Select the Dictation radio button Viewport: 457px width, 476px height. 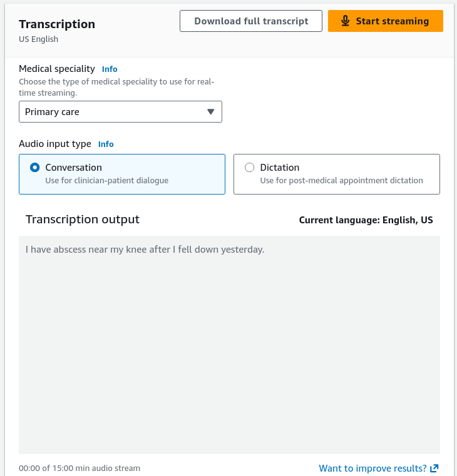coord(249,168)
